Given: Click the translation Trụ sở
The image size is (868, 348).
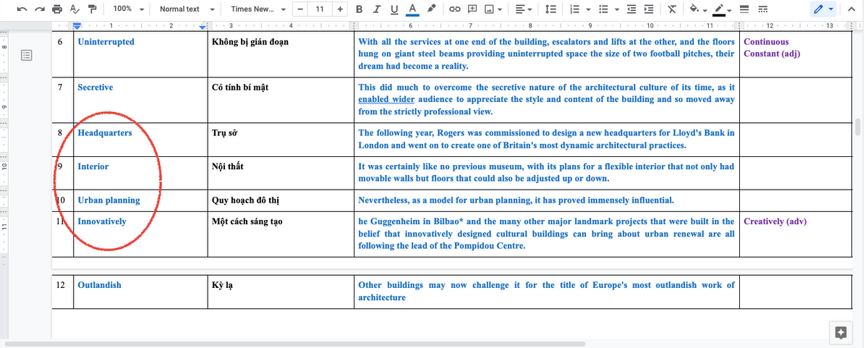Looking at the screenshot, I should (x=225, y=133).
